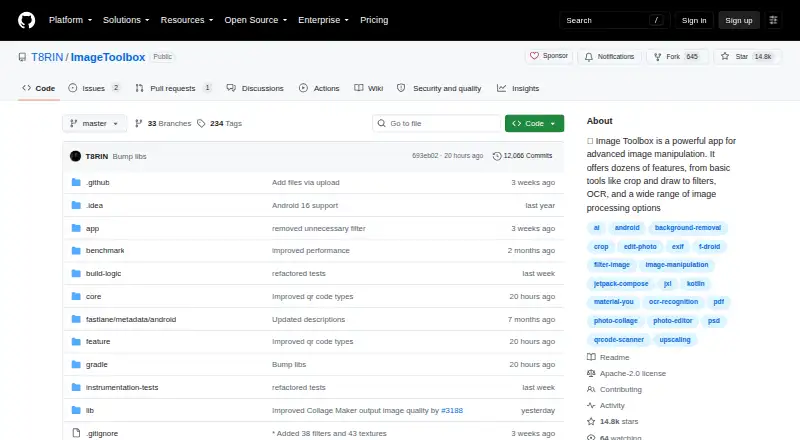This screenshot has height=440, width=800.
Task: Click the build-logic folder icon
Action: pyautogui.click(x=76, y=274)
